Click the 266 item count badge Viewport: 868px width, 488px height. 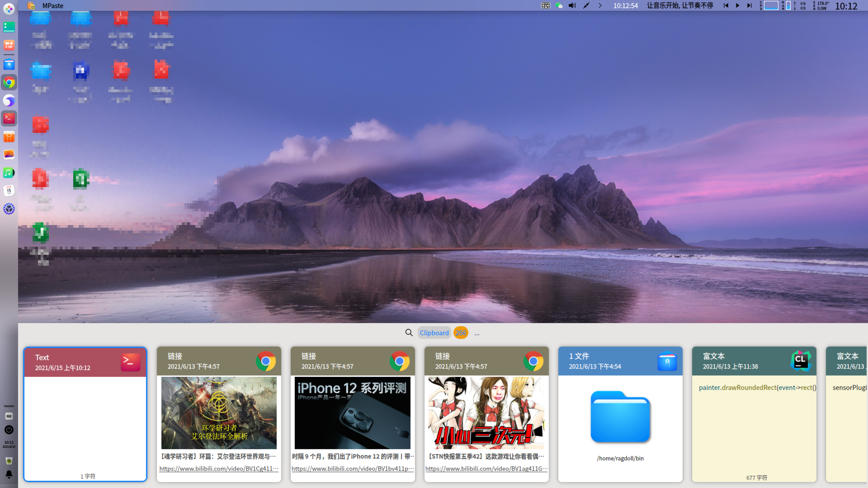(x=461, y=333)
